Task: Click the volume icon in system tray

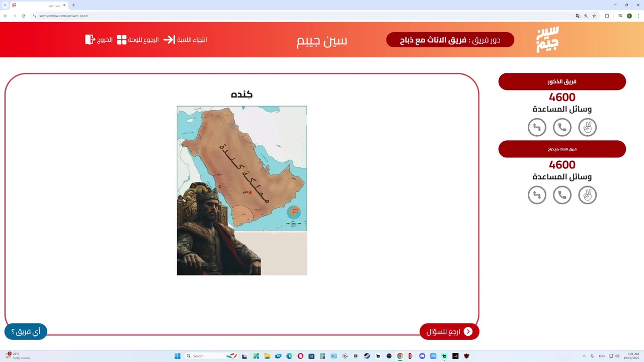Action: tap(617, 356)
